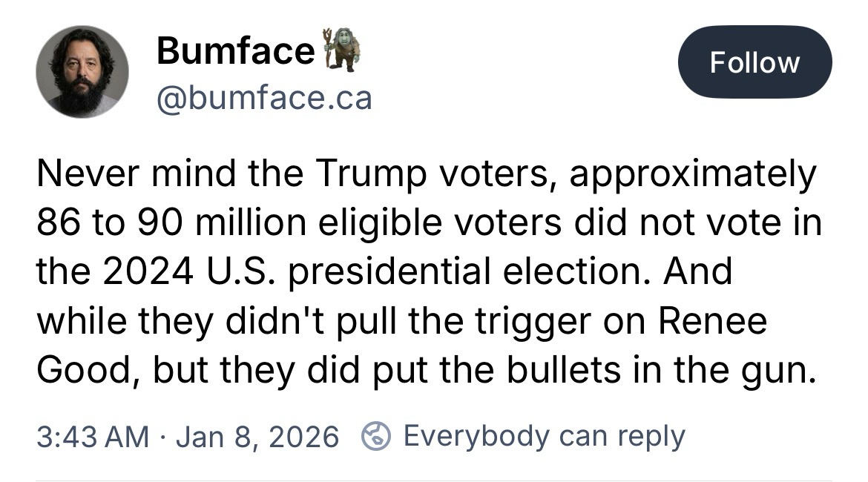Click the word 'approximately' in the post

697,174
